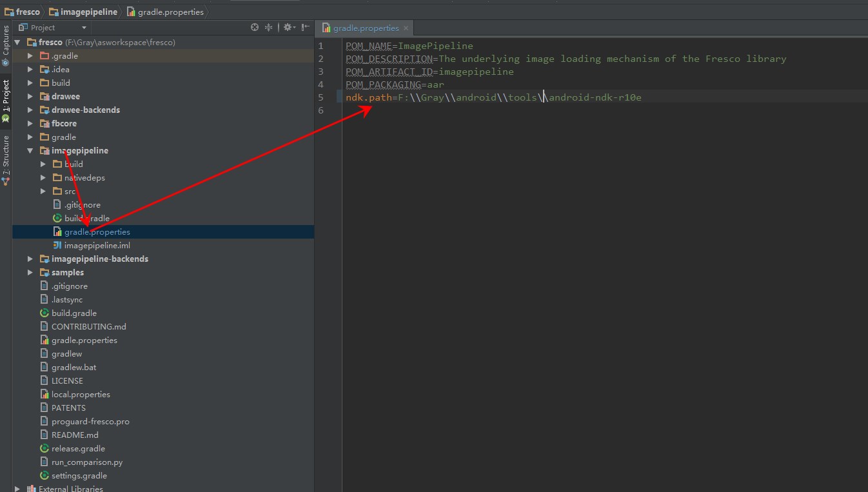Toggle the 1: Project side tool tab
The width and height of the screenshot is (868, 492).
tap(6, 100)
